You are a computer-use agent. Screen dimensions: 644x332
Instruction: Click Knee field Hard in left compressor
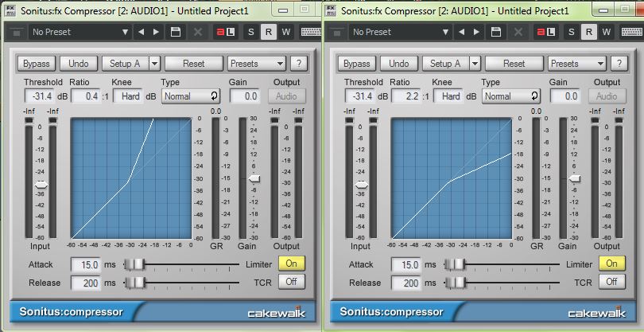pos(129,96)
